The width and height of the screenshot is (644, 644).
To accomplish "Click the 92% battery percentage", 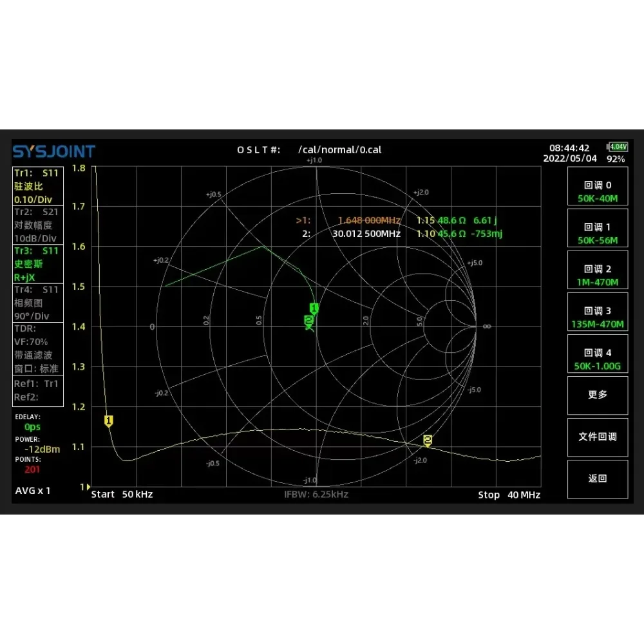I will pyautogui.click(x=616, y=159).
